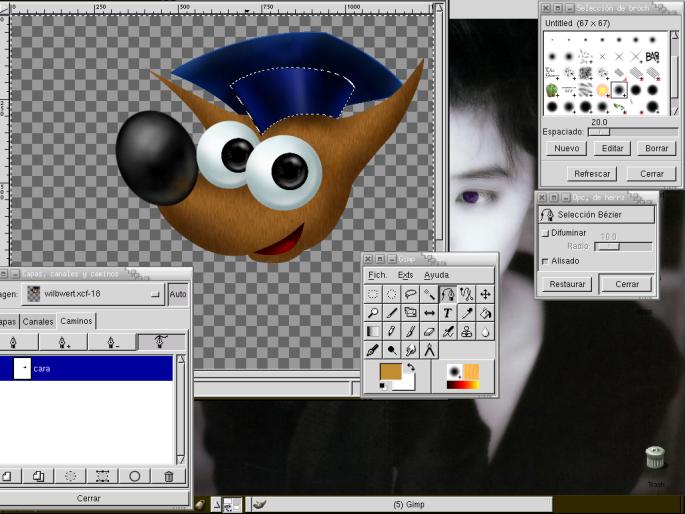Select the Rectangular selection tool
This screenshot has height=514, width=685.
(373, 294)
